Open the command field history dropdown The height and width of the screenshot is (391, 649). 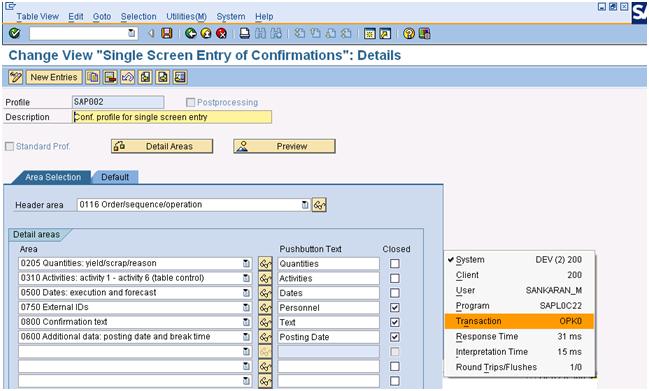(132, 33)
